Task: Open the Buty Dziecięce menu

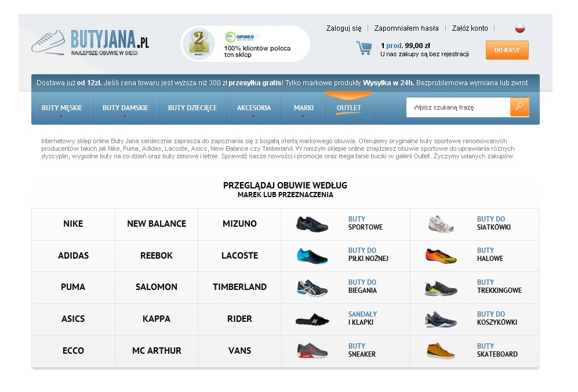Action: click(x=192, y=108)
